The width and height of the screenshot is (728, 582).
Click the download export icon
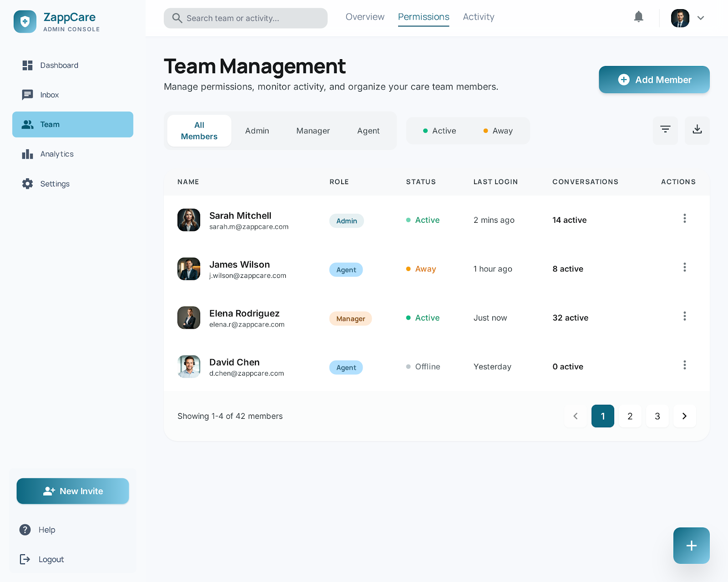click(697, 130)
